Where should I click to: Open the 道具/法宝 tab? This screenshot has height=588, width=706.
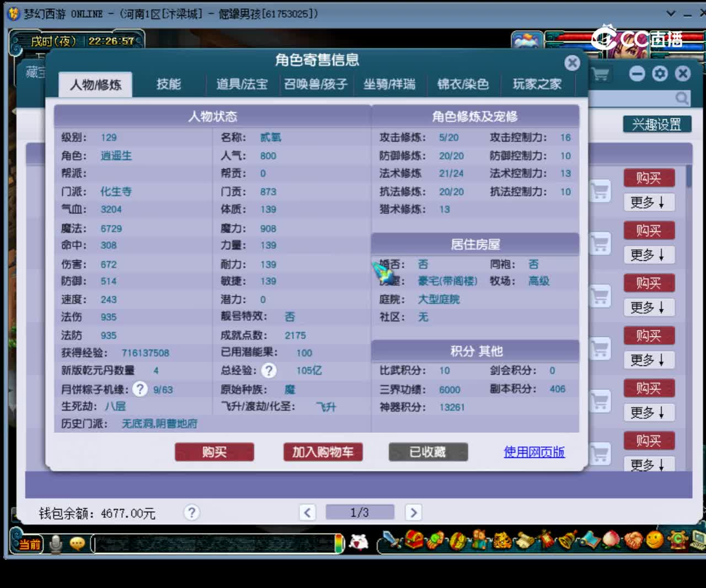coord(242,84)
